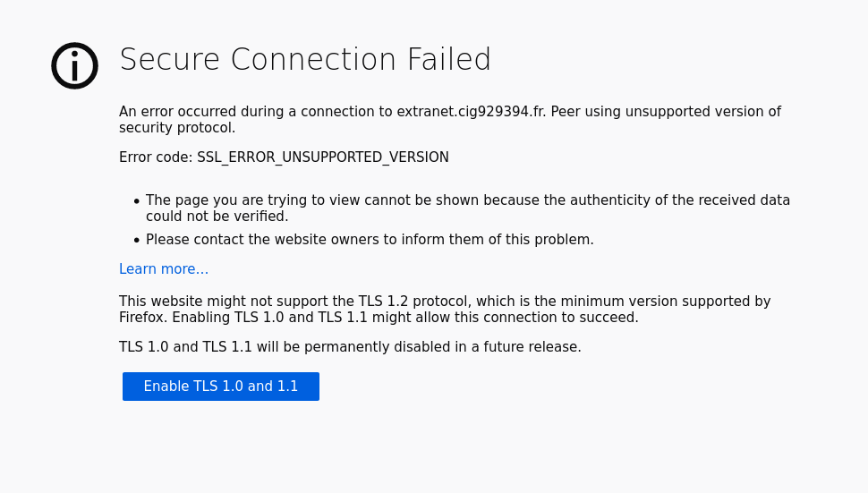The image size is (868, 493).
Task: Click the word "Failed" in the page heading
Action: [x=449, y=60]
